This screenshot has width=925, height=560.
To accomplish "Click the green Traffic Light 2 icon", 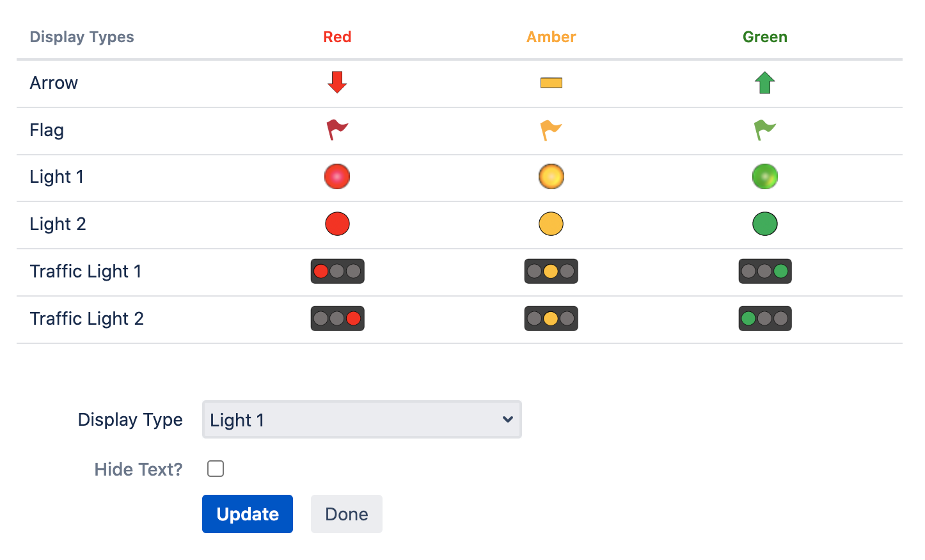I will 764,318.
